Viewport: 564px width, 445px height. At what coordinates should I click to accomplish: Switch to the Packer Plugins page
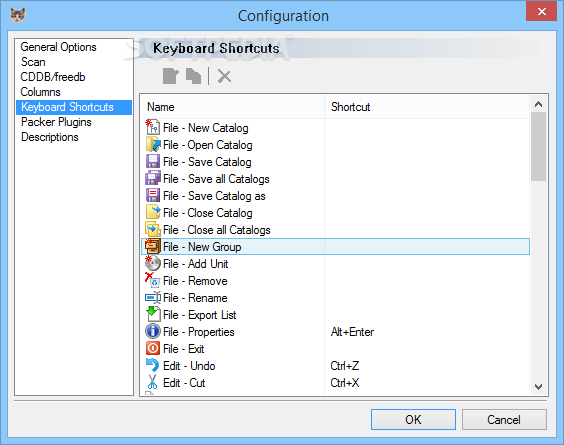(56, 122)
